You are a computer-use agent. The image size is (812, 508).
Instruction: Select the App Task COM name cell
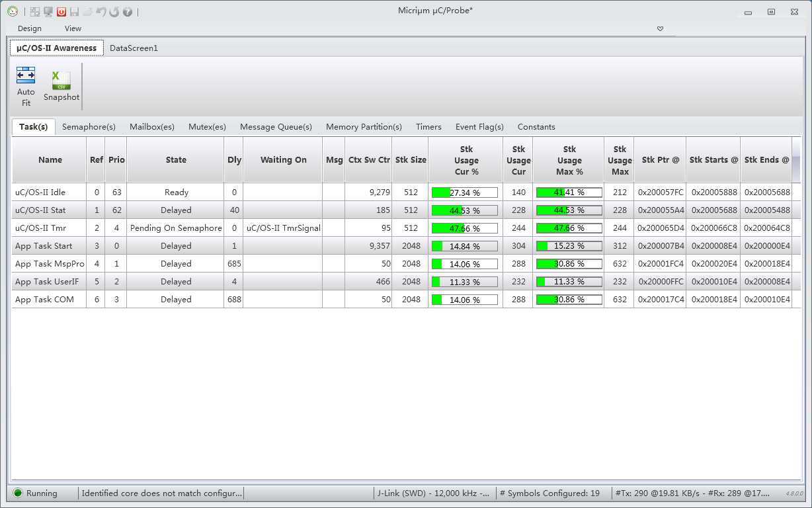(44, 300)
